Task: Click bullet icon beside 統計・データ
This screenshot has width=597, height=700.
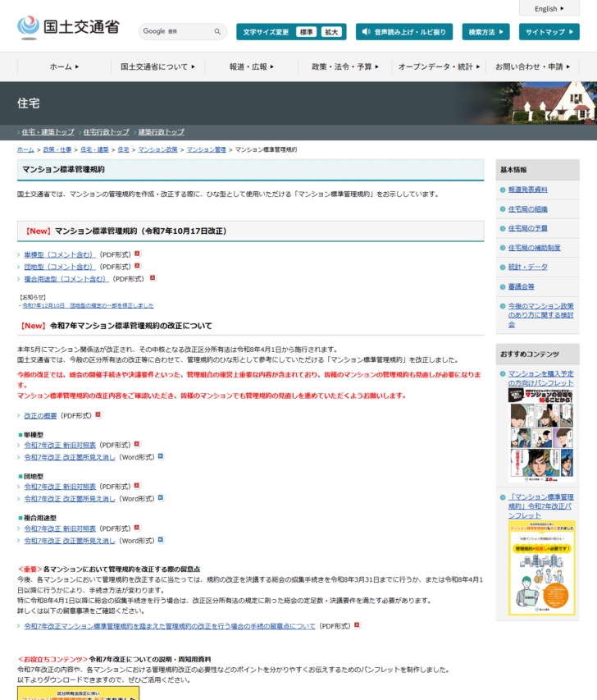Action: (x=503, y=268)
